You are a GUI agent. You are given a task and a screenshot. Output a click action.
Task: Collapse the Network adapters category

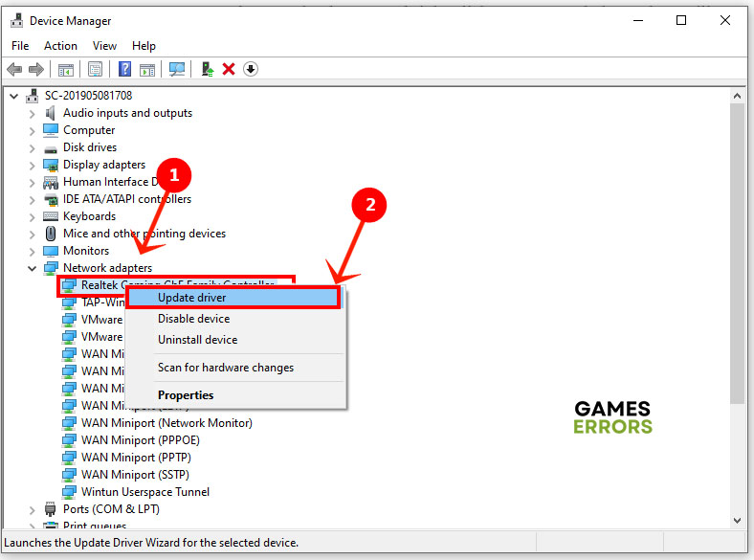coord(32,268)
